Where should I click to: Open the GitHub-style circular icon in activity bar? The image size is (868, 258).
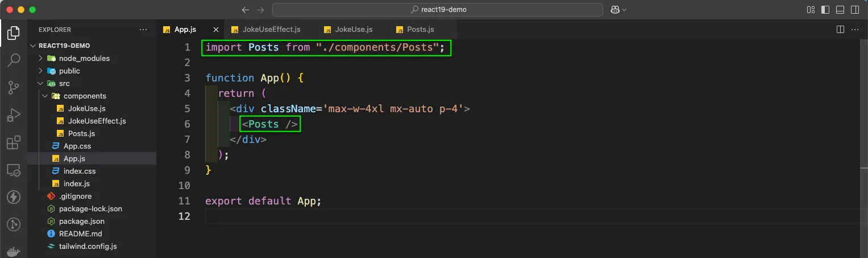click(13, 224)
